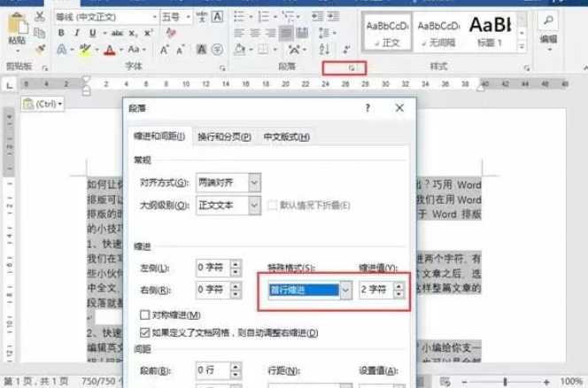The width and height of the screenshot is (588, 388).
Task: Click the character border icon
Action: pyautogui.click(x=217, y=17)
